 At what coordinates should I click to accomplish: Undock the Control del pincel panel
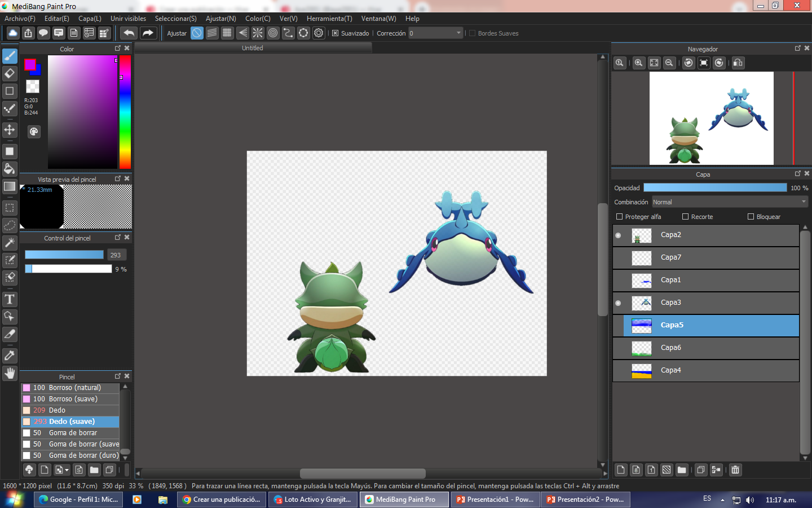click(118, 238)
